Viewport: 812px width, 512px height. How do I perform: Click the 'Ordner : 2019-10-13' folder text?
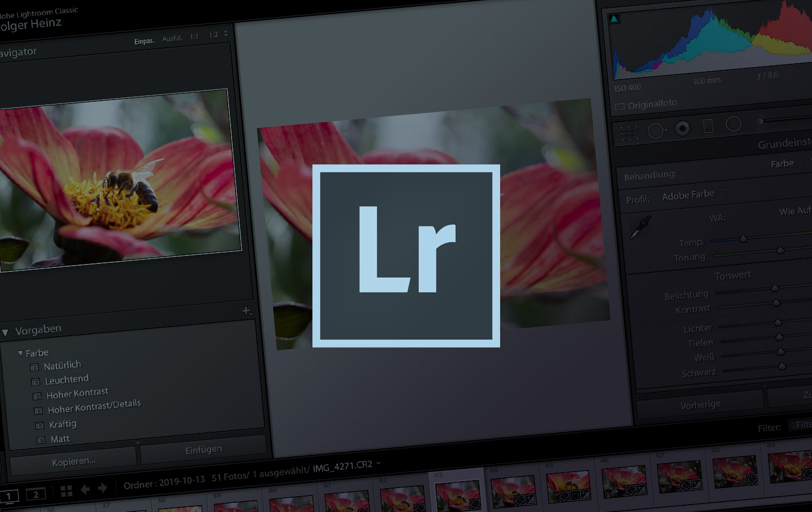pos(164,482)
